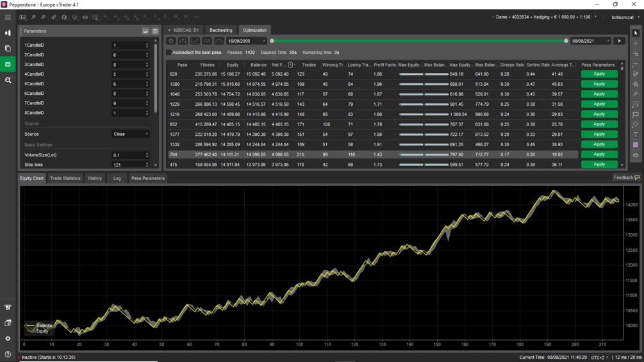Click the Balance legend entry on the chart

[x=40, y=325]
